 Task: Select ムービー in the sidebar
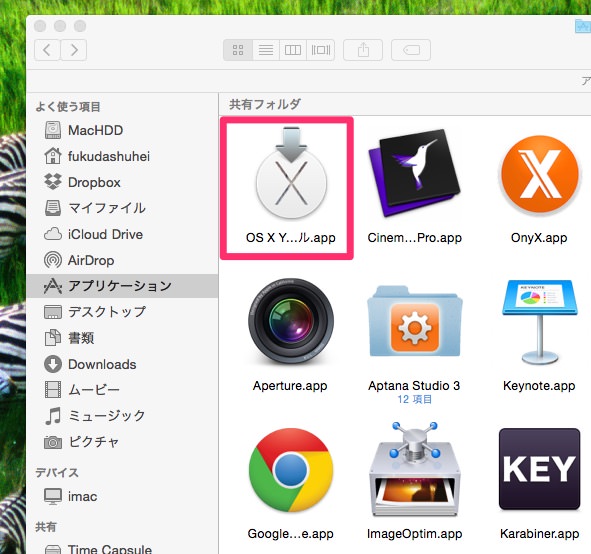[x=122, y=390]
